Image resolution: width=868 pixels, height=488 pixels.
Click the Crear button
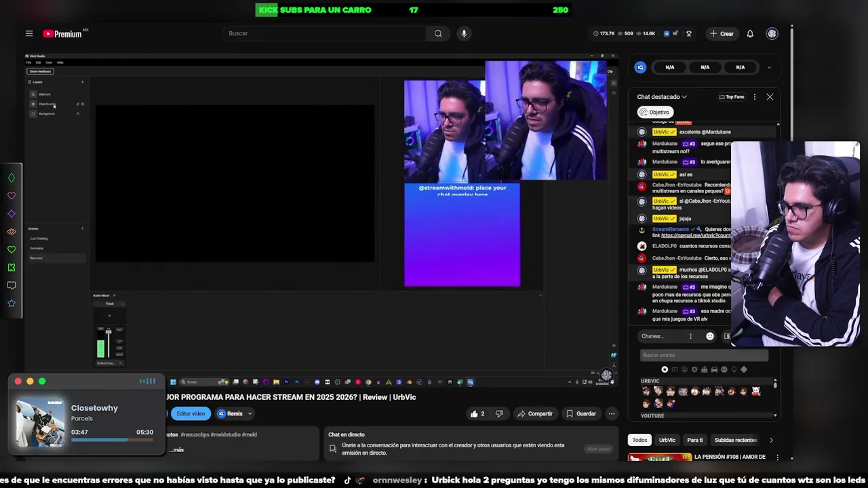pyautogui.click(x=722, y=33)
